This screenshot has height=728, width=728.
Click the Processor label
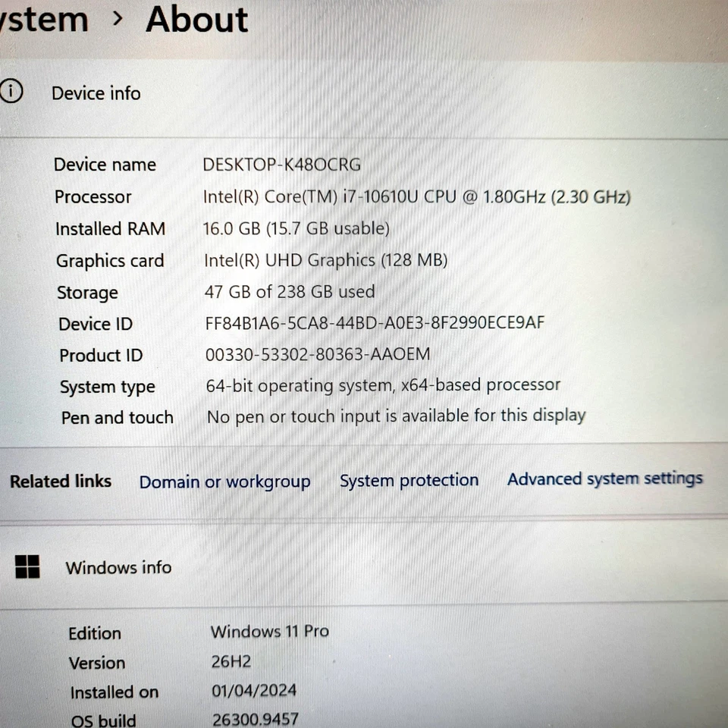pos(93,197)
